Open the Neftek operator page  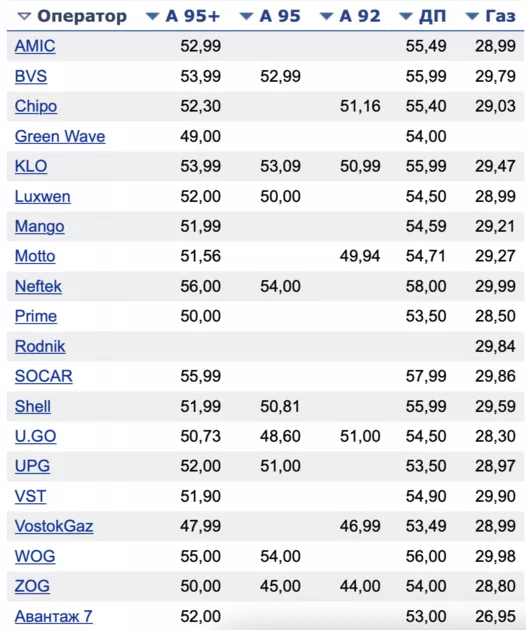[x=38, y=286]
